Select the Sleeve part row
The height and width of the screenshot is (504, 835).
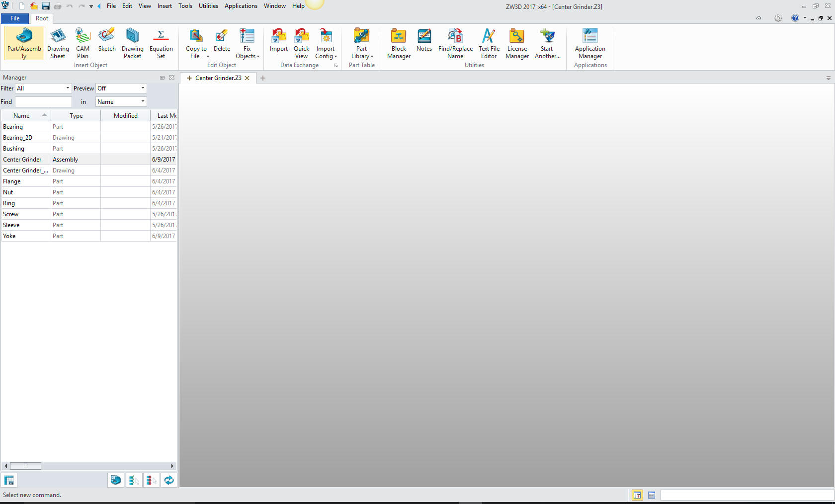click(89, 225)
